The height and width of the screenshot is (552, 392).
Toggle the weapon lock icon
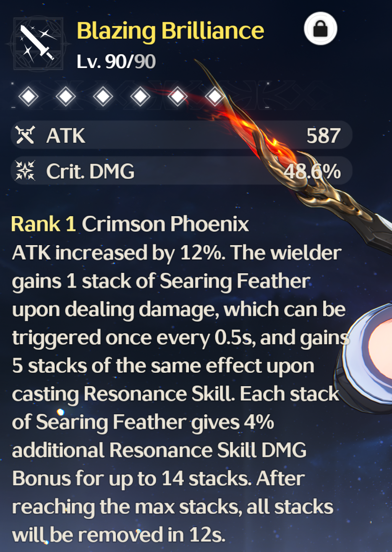tap(320, 29)
